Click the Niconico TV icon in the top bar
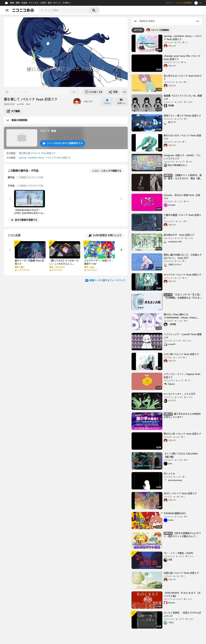 pos(6,3)
